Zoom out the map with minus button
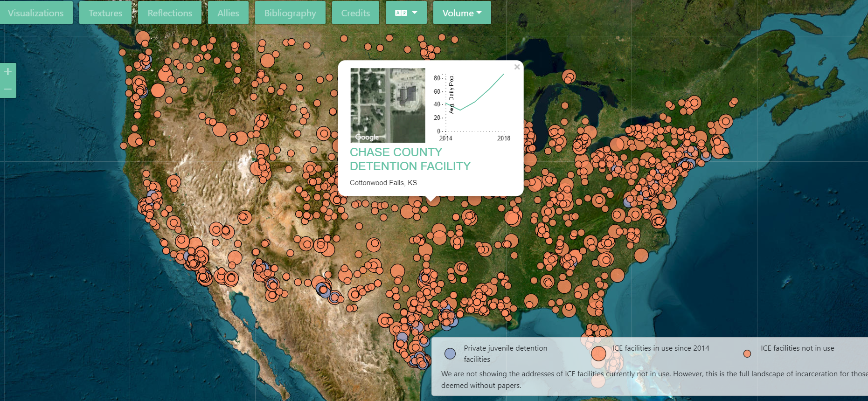 [8, 89]
